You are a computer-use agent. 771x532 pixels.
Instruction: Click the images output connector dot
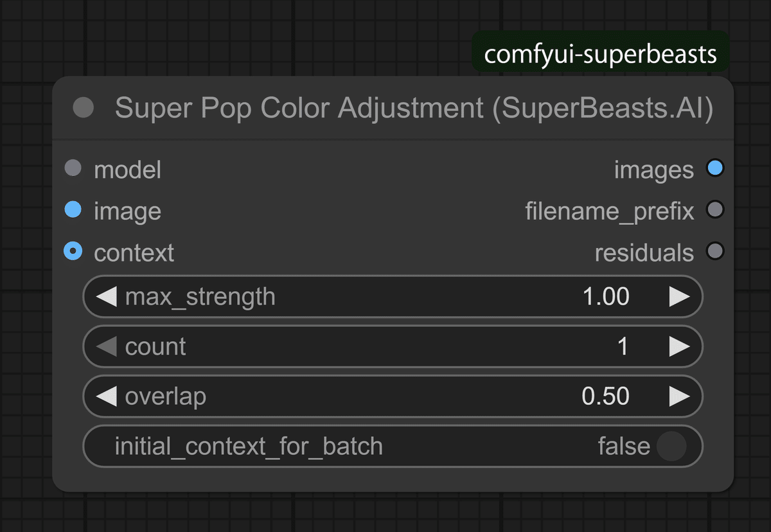tap(715, 168)
